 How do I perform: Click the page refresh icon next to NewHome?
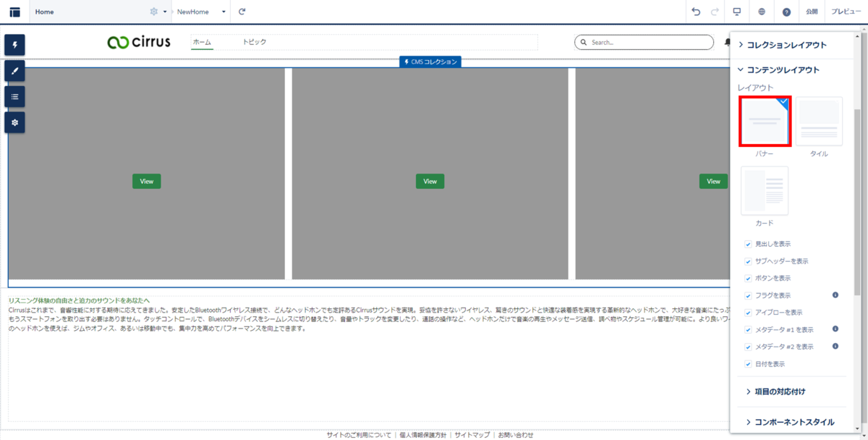tap(241, 12)
